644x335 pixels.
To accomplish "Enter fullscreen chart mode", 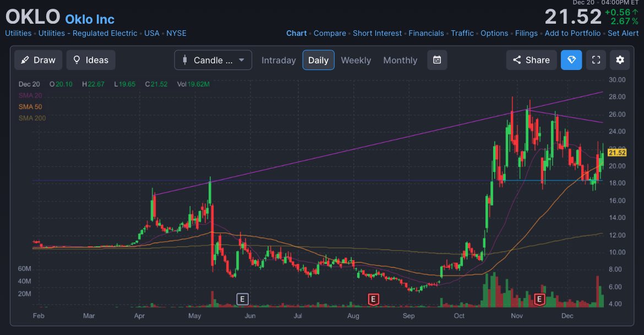I will (596, 60).
